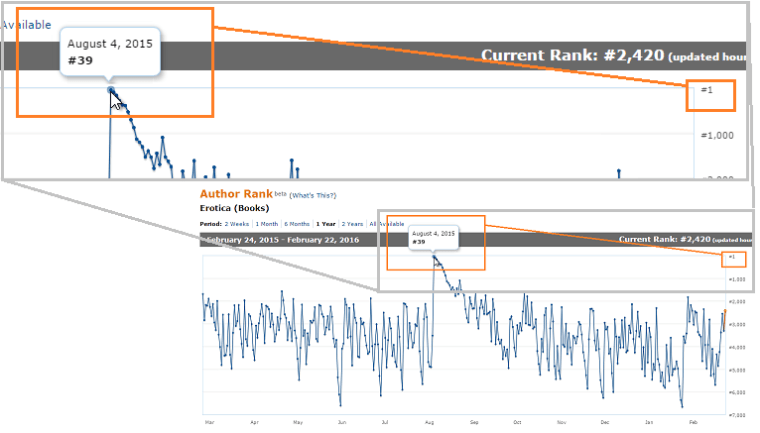Change the period to 2 Years

point(352,224)
